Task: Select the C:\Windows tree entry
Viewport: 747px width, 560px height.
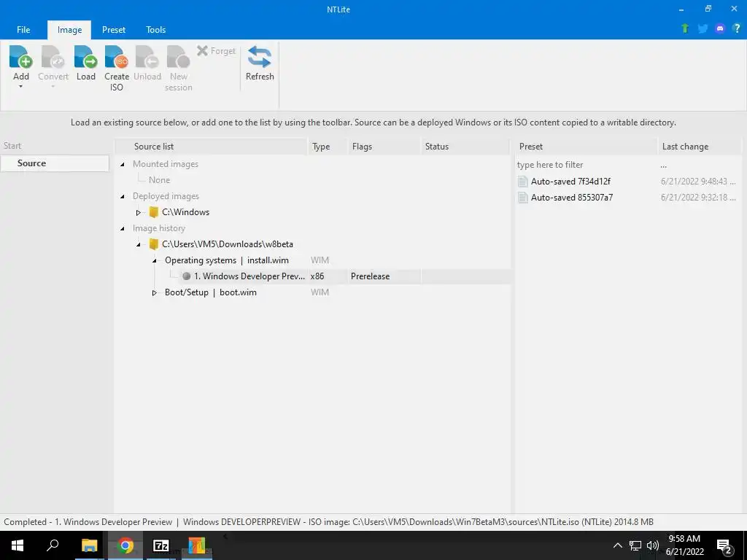Action: tap(186, 212)
